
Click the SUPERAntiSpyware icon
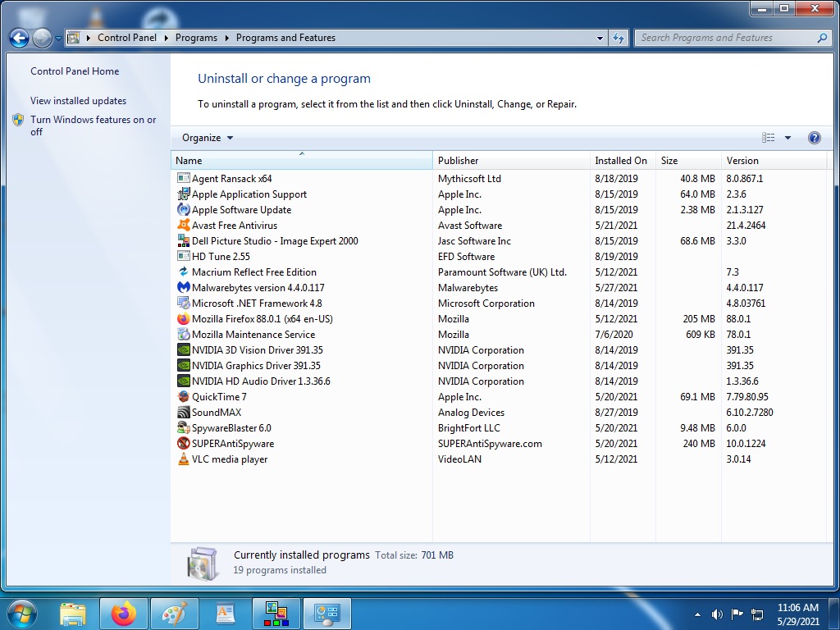(183, 443)
